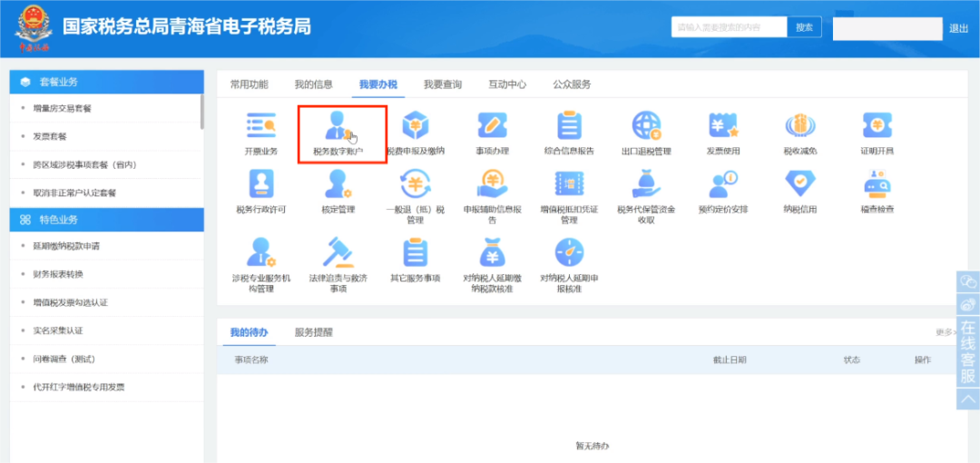Click the 事项名称 column header
This screenshot has height=463, width=980.
252,360
